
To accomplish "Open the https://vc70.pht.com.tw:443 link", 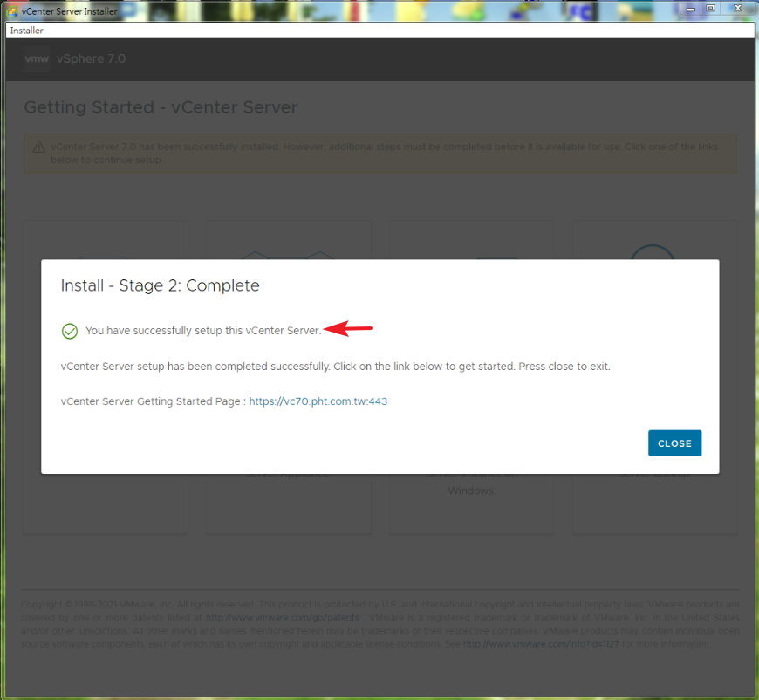I will (318, 401).
